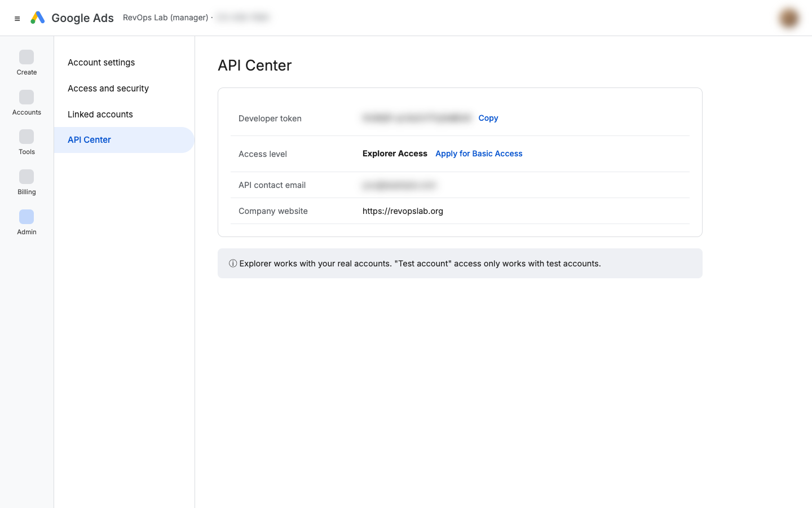Screen dimensions: 812x508
Task: Click the https://revopslab.org website value
Action: coord(403,211)
